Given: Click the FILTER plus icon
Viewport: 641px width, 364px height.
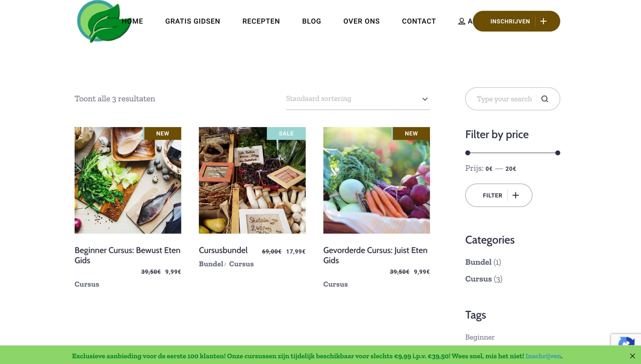Looking at the screenshot, I should (515, 195).
